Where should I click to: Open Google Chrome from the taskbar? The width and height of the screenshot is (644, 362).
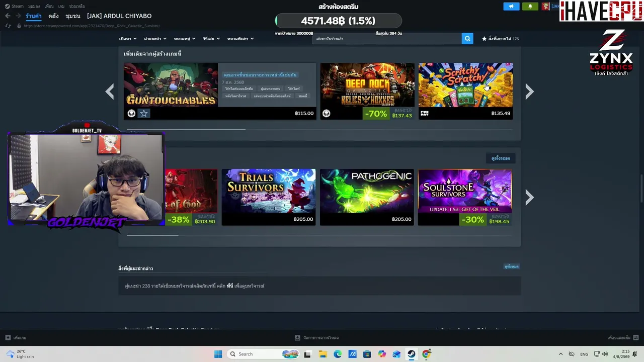click(427, 354)
